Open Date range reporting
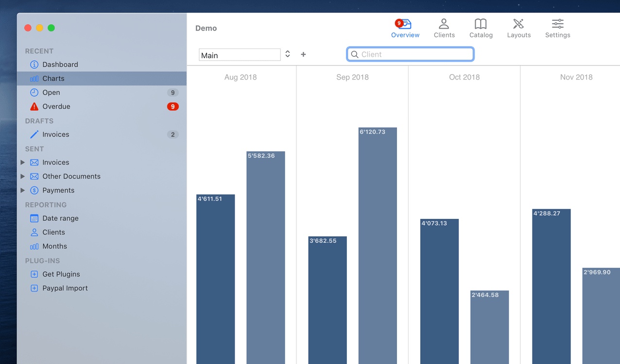The width and height of the screenshot is (620, 364). pos(60,218)
